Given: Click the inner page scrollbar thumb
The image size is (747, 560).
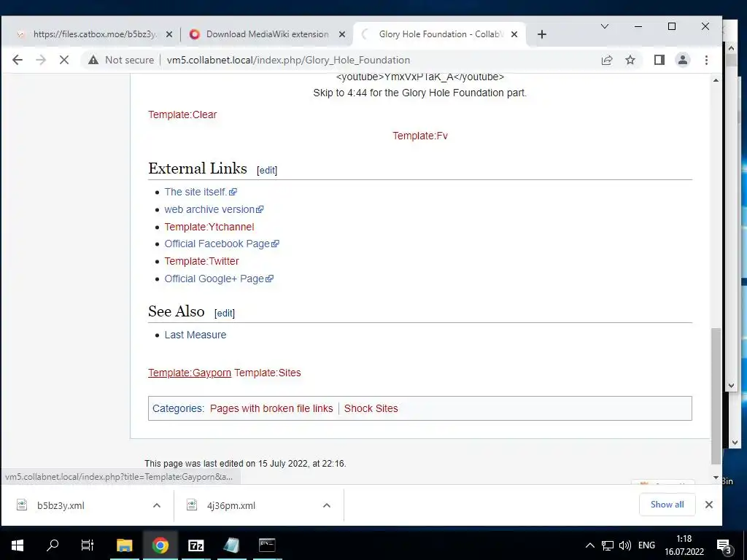Looking at the screenshot, I should pyautogui.click(x=716, y=396).
